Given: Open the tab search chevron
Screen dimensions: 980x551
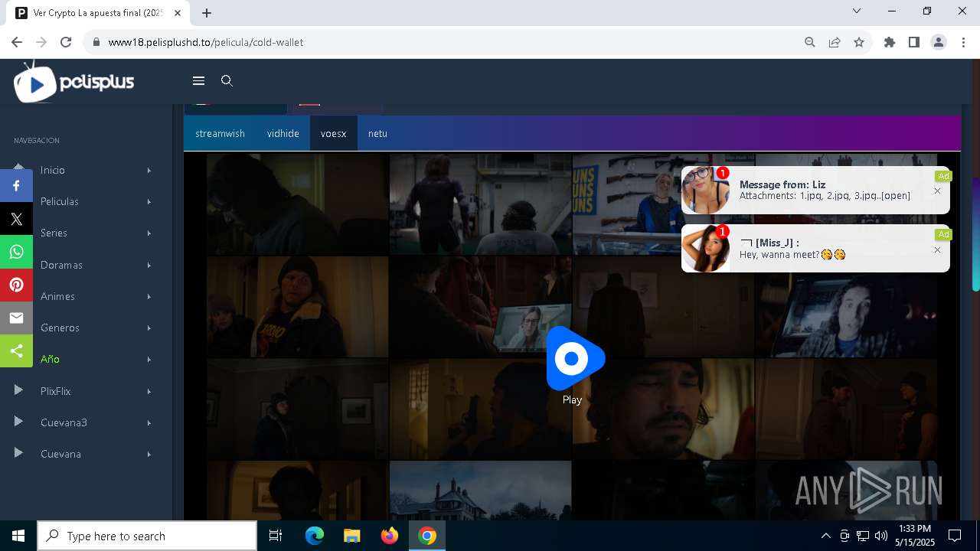Looking at the screenshot, I should tap(857, 11).
